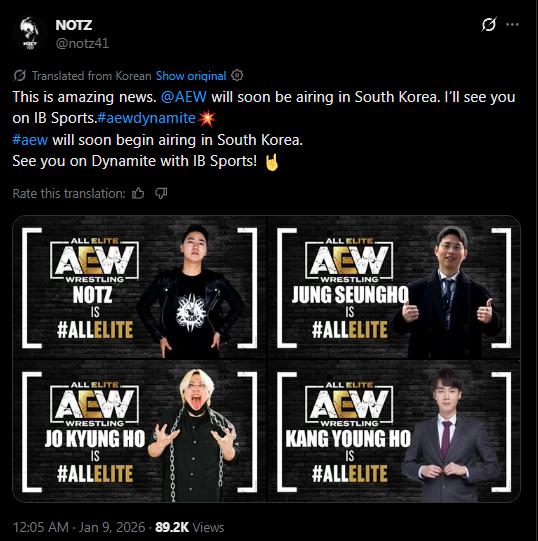Click the 89.2K Views count
The height and width of the screenshot is (541, 538).
pos(189,527)
